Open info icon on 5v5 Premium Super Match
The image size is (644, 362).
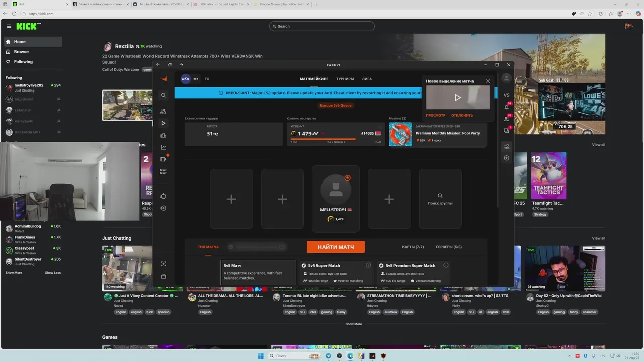[x=446, y=265]
